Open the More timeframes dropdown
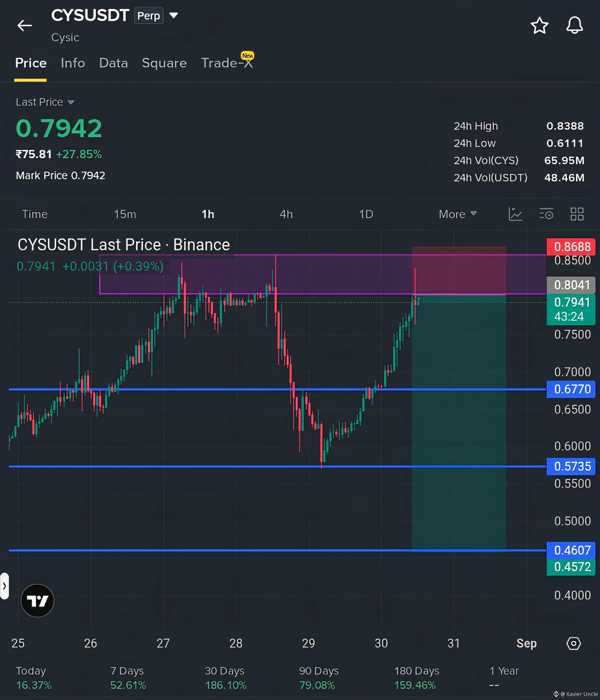The height and width of the screenshot is (700, 600). coord(458,214)
